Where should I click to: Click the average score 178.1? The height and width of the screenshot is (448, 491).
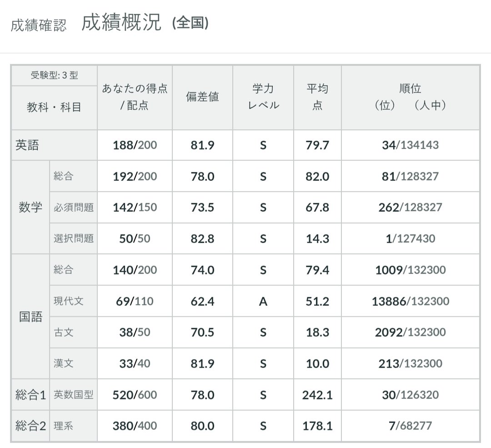pos(317,426)
